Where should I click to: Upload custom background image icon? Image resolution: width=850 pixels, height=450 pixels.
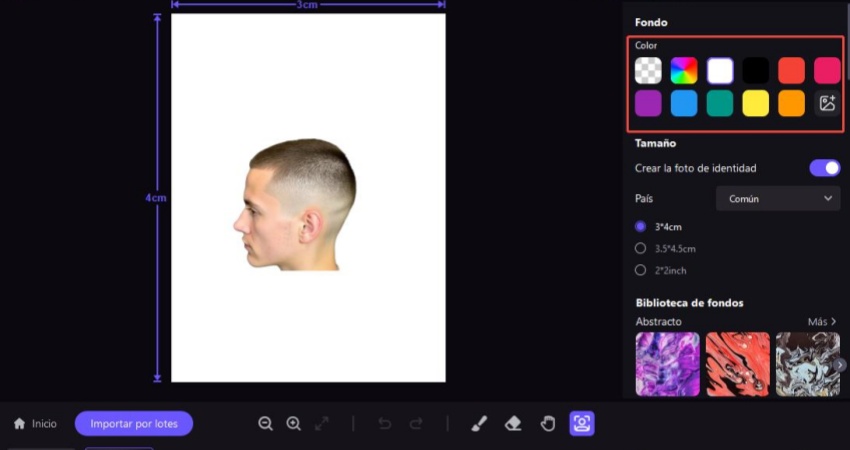coord(827,103)
